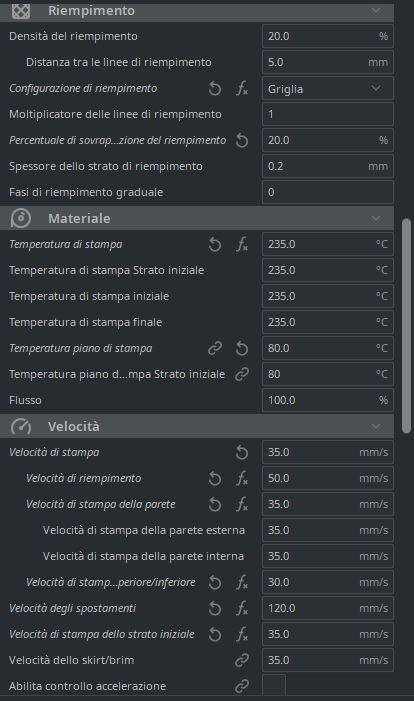Collapse the Velocità section chevron

(x=376, y=427)
